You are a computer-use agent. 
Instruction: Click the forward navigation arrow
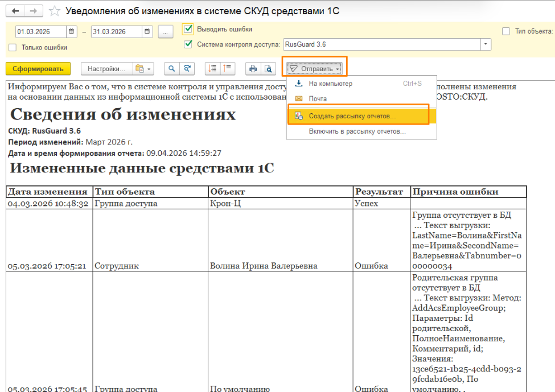pos(34,11)
